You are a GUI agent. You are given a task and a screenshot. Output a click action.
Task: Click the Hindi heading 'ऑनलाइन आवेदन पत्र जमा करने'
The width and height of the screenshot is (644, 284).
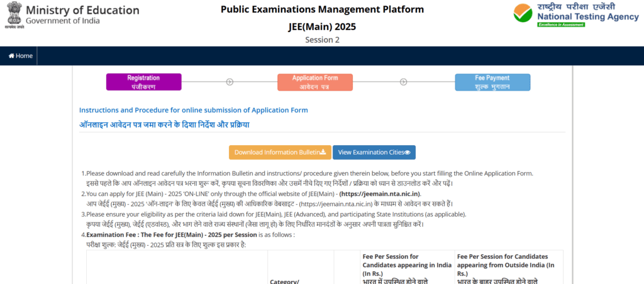pos(164,125)
